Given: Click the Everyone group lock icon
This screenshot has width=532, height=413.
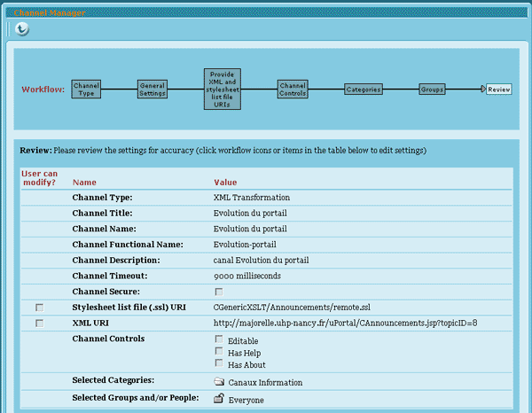Looking at the screenshot, I should [x=219, y=399].
